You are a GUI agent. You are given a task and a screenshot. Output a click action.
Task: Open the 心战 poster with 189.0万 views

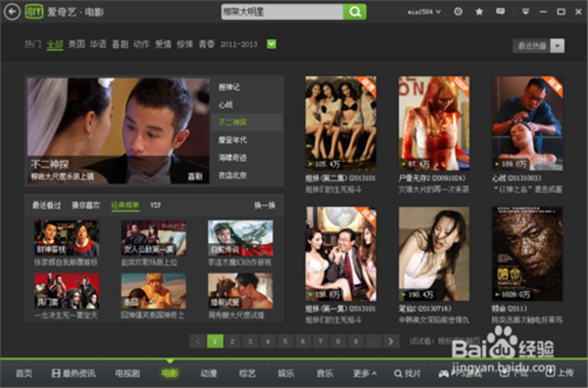pos(527,123)
